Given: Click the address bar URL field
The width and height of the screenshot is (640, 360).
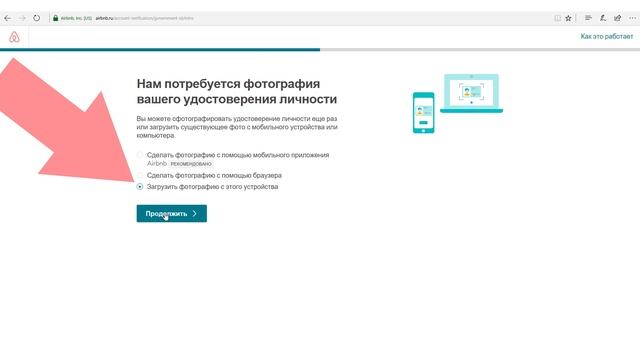Looking at the screenshot, I should pyautogui.click(x=302, y=18).
